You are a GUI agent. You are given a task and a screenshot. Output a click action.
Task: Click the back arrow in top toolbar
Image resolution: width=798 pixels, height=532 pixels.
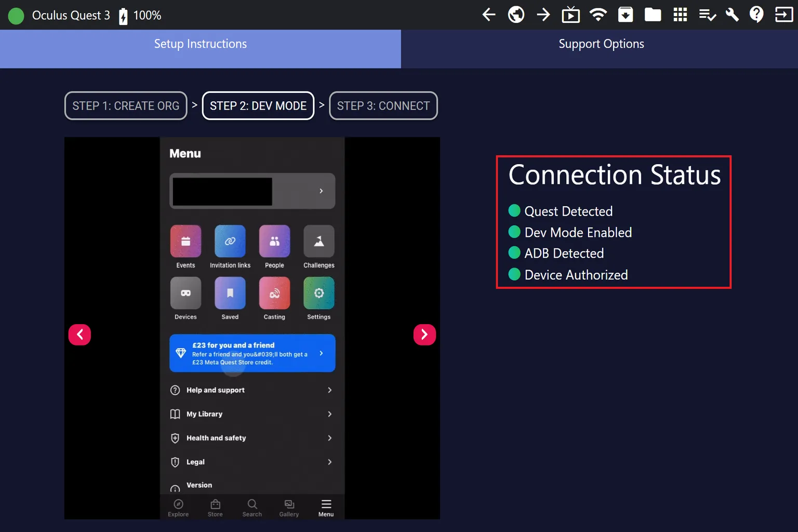[489, 15]
